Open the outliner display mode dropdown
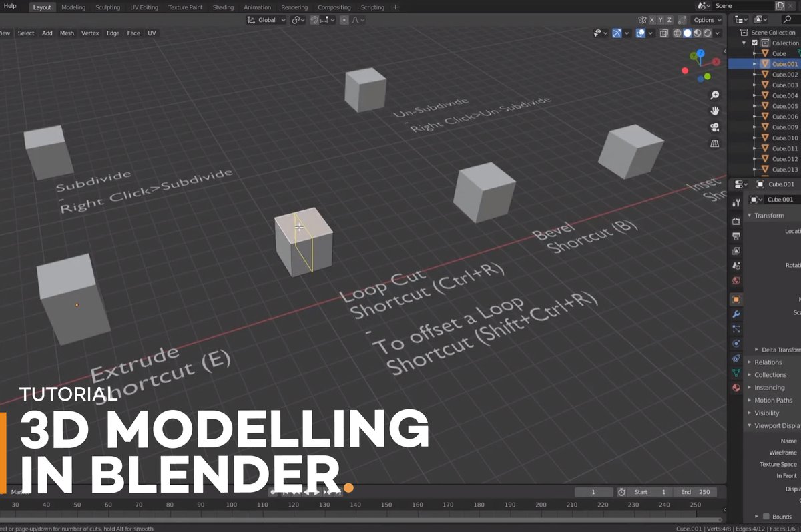The height and width of the screenshot is (532, 801). pyautogui.click(x=742, y=20)
